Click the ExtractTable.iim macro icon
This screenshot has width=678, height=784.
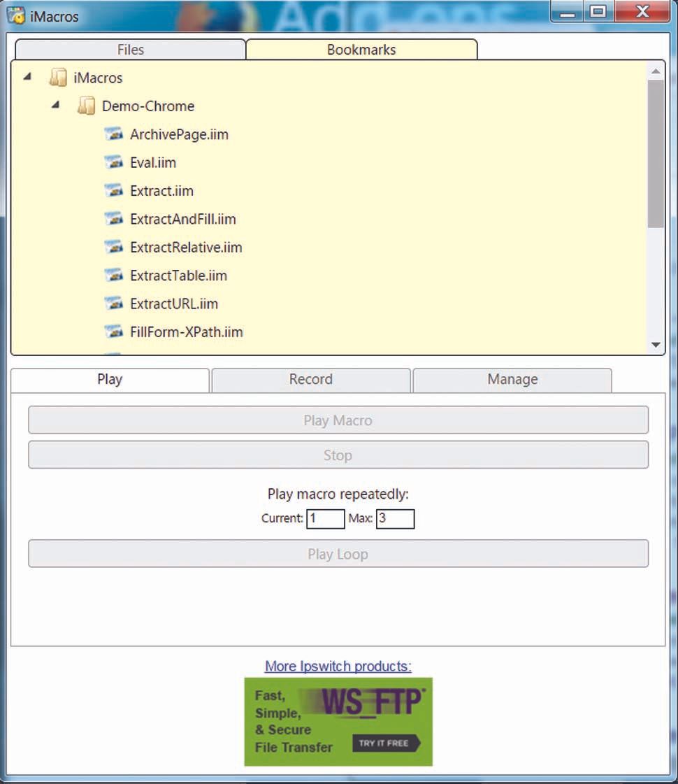coord(114,276)
